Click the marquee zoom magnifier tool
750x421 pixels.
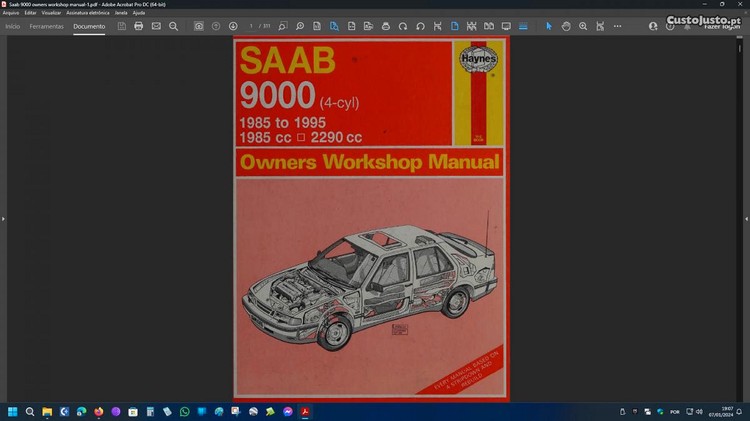(583, 26)
